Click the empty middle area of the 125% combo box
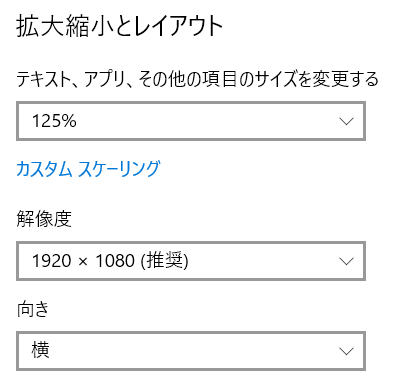400x391 pixels. (x=207, y=121)
